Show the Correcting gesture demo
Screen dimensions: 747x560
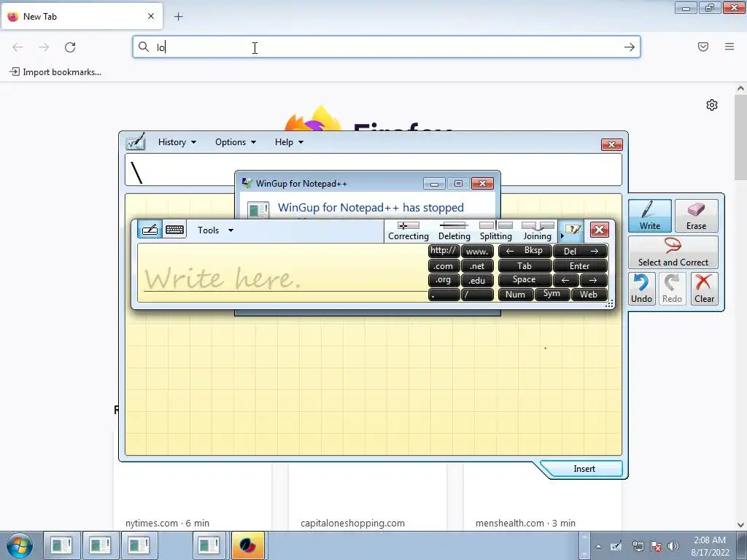(409, 231)
